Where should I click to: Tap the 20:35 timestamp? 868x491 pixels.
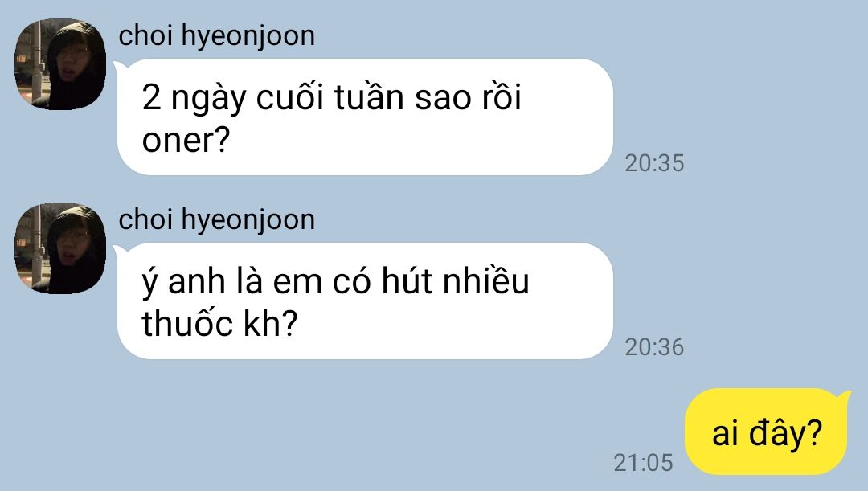tap(654, 163)
